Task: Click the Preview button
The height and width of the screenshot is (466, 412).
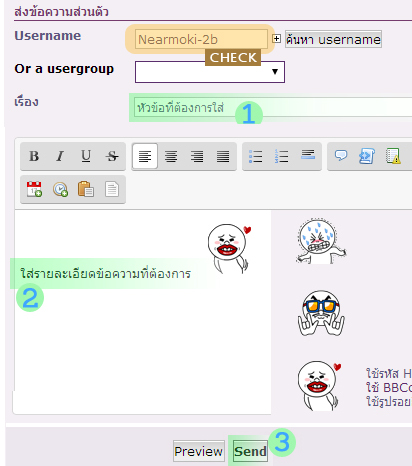Action: click(199, 451)
